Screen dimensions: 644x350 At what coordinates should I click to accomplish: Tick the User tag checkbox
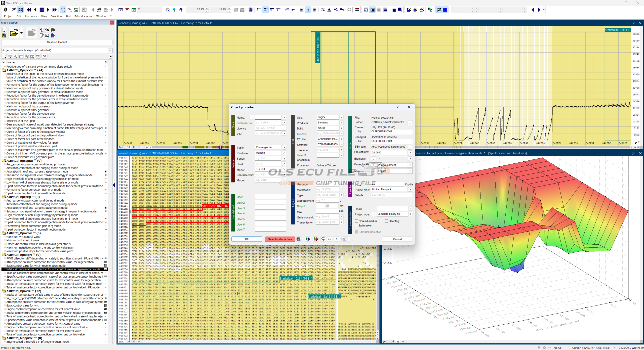pos(386,221)
